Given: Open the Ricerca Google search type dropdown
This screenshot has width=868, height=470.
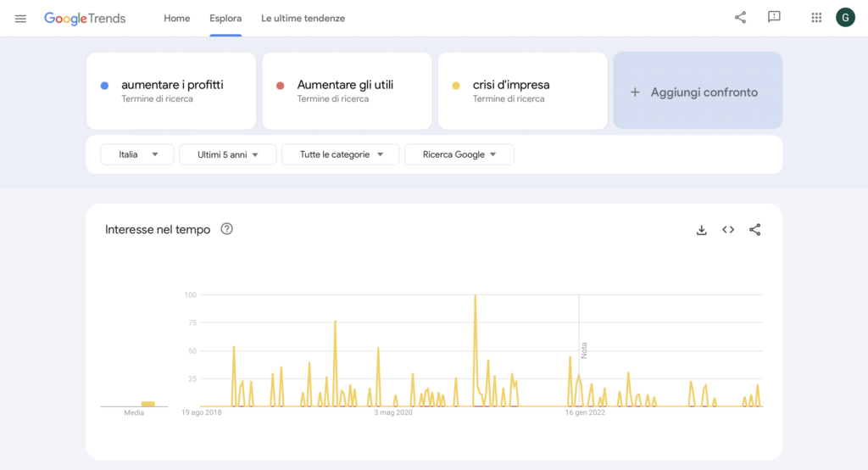Looking at the screenshot, I should (459, 154).
